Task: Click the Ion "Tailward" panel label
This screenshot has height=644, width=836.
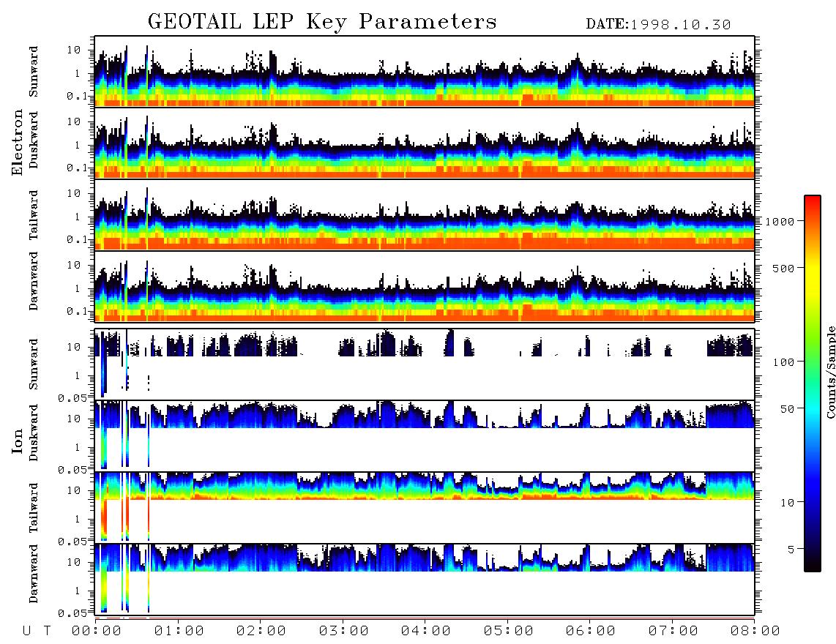Action: [34, 508]
